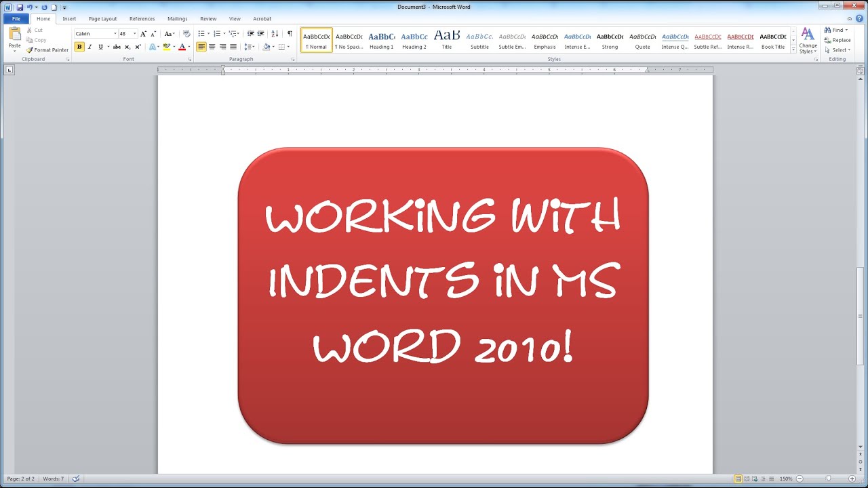868x488 pixels.
Task: Toggle Subscript formatting
Action: [127, 47]
